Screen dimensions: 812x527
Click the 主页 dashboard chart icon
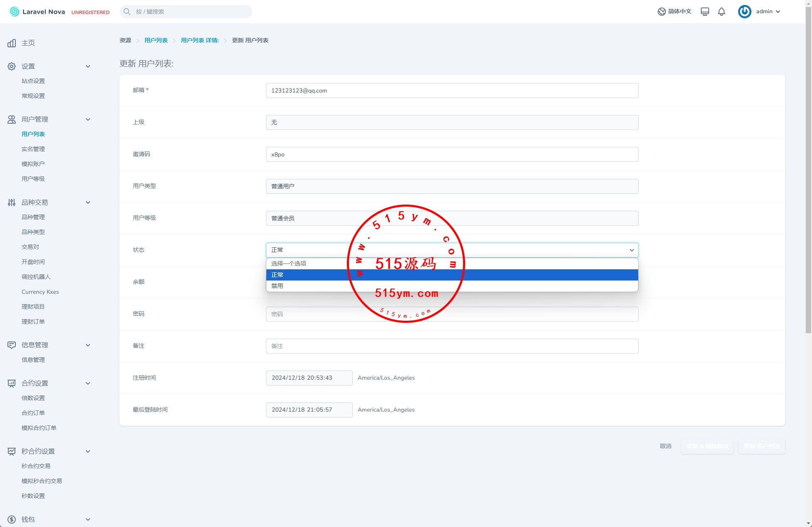12,43
